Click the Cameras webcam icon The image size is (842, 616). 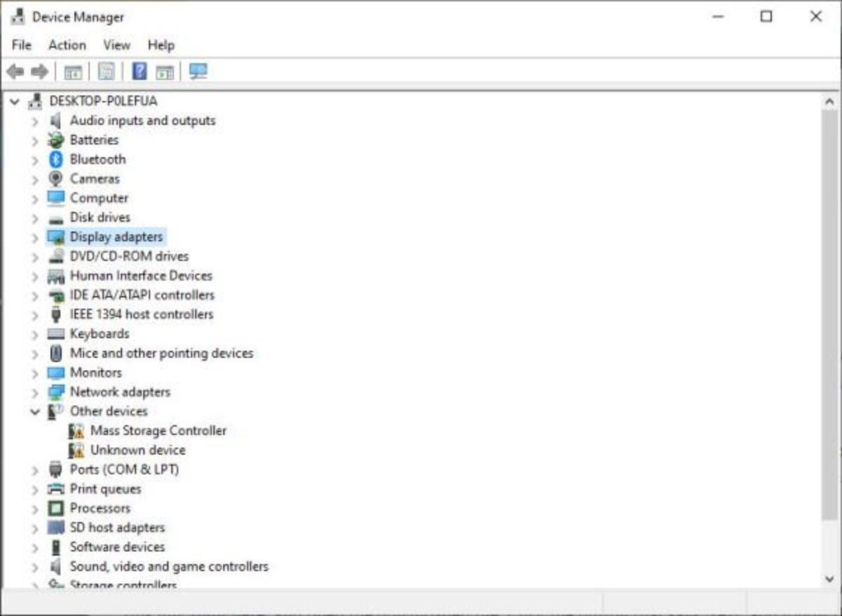click(56, 179)
